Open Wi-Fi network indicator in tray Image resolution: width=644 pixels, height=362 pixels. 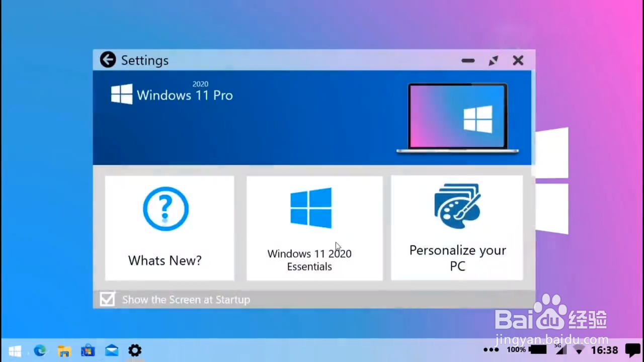(x=579, y=350)
